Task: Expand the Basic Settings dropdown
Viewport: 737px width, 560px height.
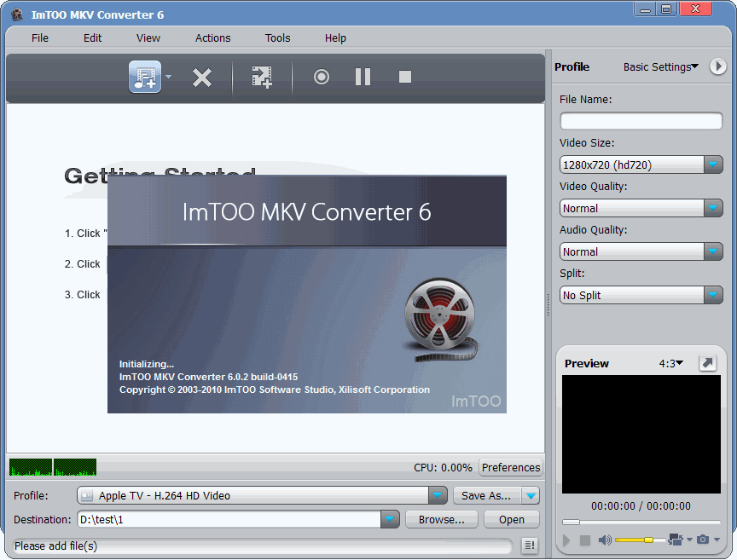Action: [661, 67]
